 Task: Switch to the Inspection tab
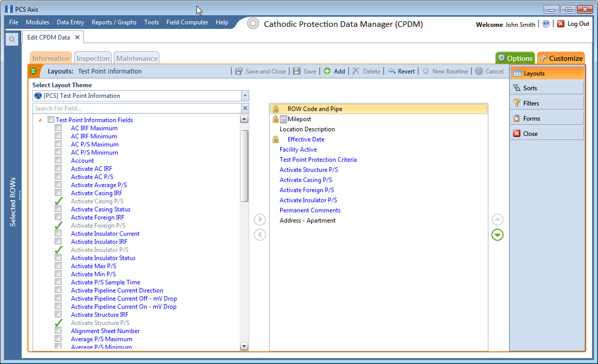(93, 58)
